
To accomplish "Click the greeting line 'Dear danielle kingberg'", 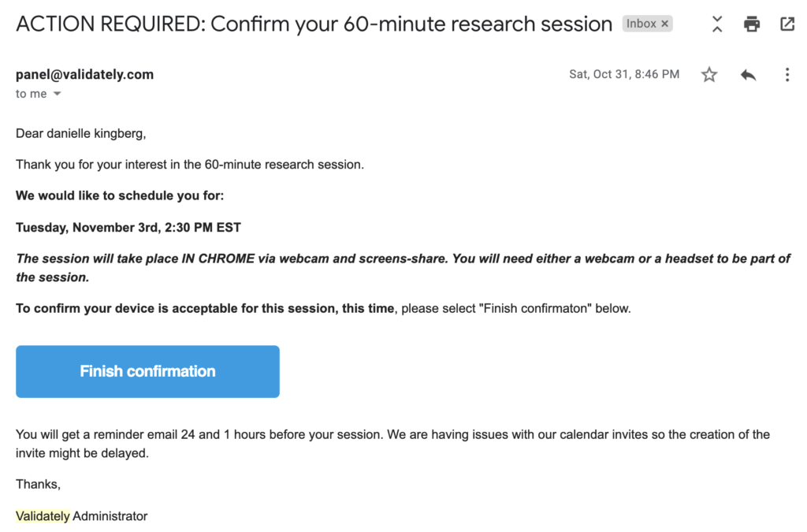I will point(81,134).
